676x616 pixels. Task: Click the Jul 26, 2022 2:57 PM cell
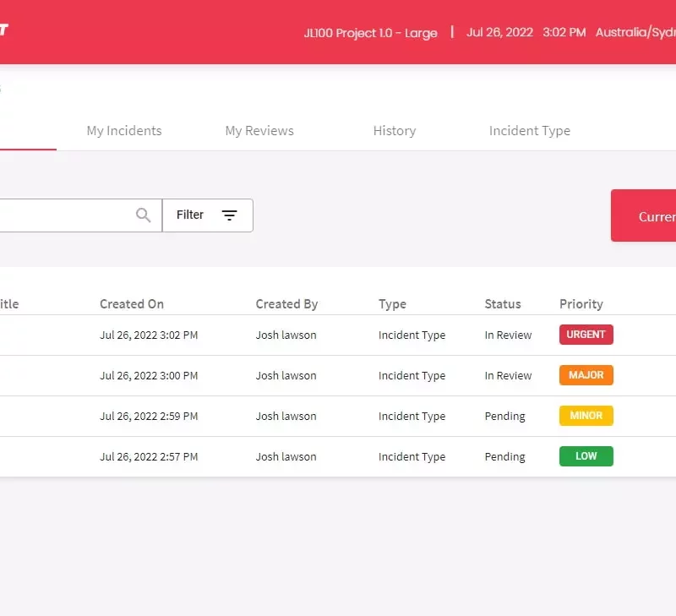(x=149, y=456)
